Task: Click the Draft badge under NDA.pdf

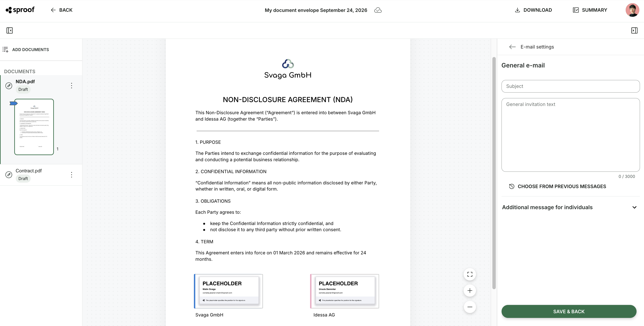Action: point(23,89)
